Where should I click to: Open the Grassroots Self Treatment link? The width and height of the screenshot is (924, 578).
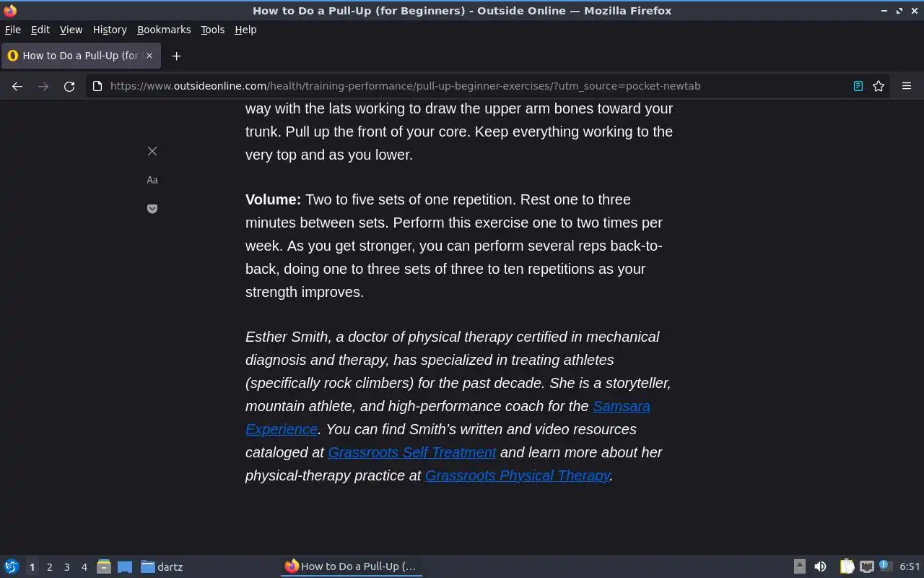tap(412, 452)
